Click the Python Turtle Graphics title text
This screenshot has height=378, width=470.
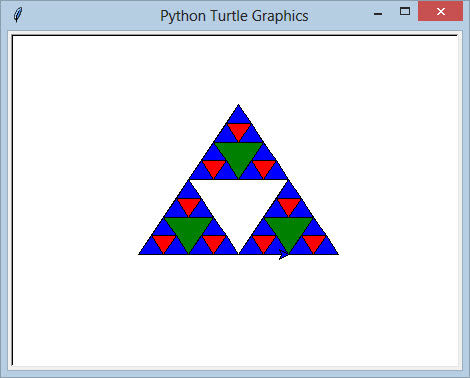coord(234,16)
